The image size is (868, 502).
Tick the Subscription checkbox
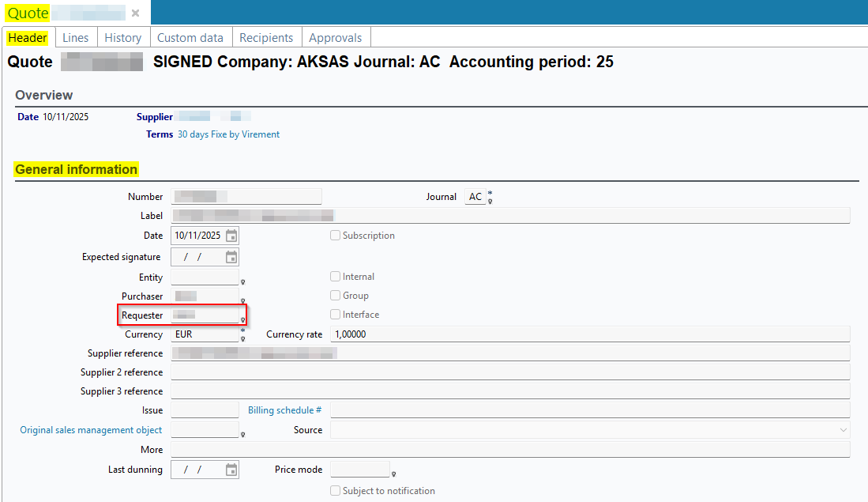pos(336,236)
